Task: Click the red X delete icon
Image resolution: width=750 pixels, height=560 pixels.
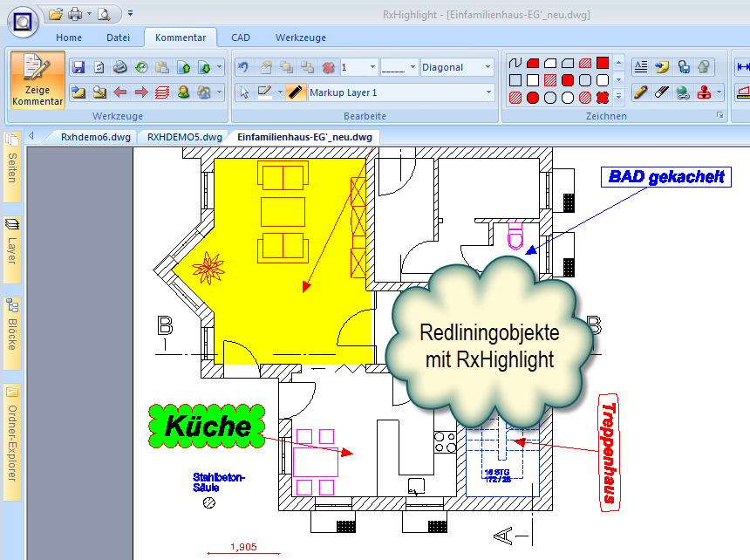Action: click(x=328, y=67)
